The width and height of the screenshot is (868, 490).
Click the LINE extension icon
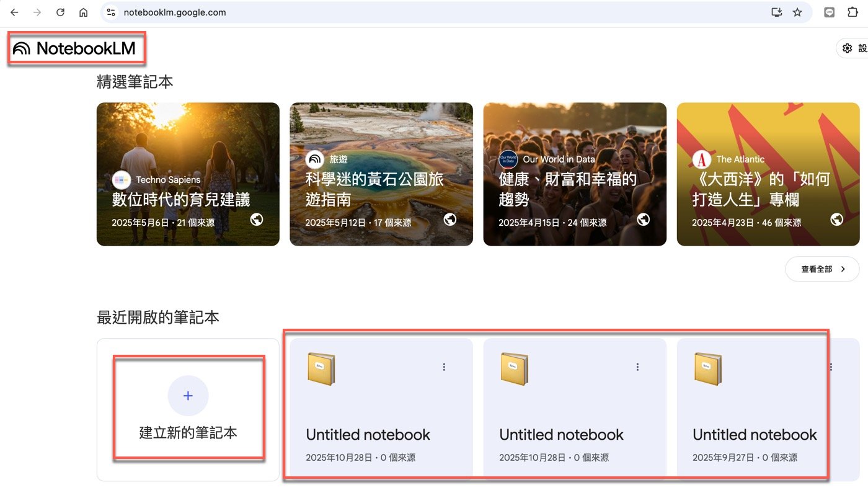point(829,11)
